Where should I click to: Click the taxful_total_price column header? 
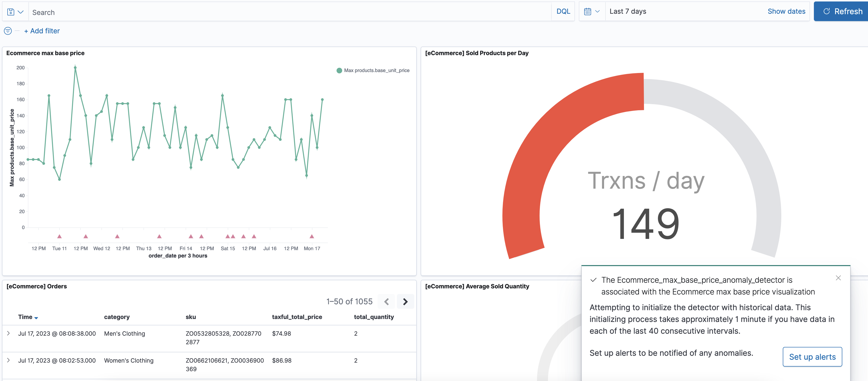(297, 317)
